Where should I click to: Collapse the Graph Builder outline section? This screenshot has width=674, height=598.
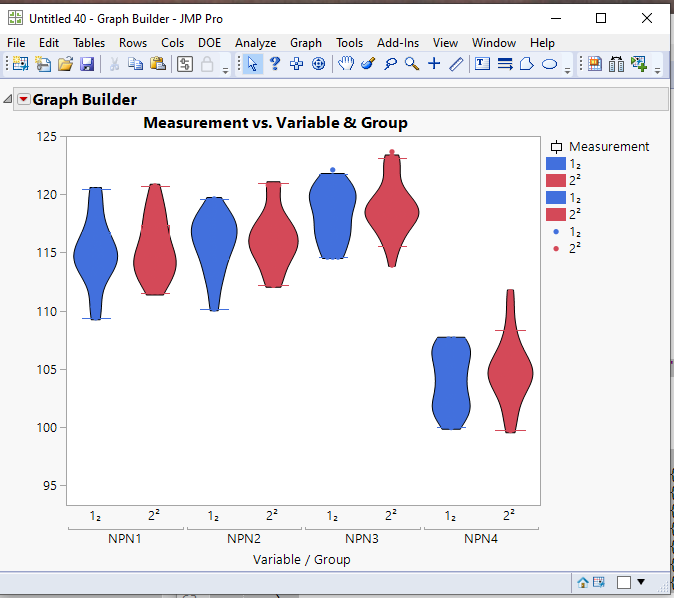[x=9, y=99]
